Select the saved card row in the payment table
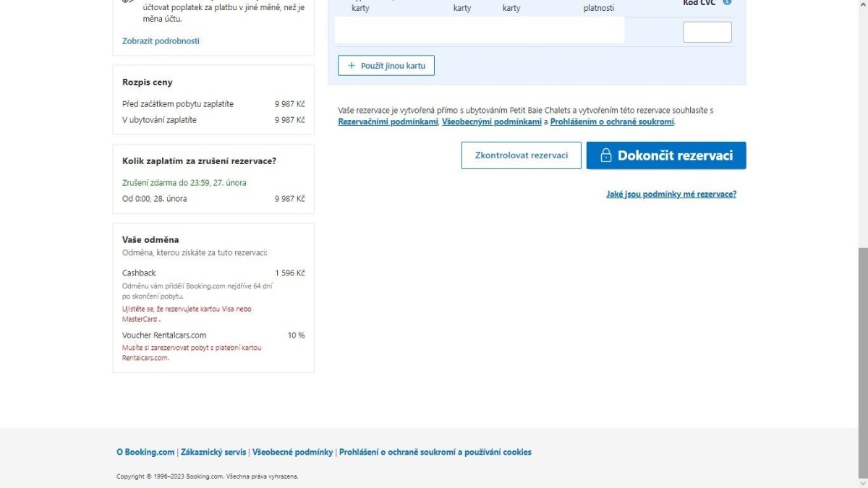868x488 pixels. click(x=480, y=31)
